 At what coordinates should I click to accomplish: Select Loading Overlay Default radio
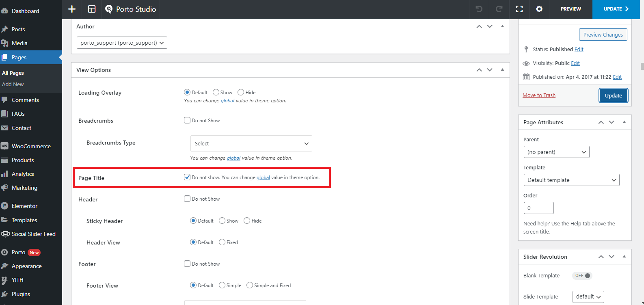pyautogui.click(x=187, y=92)
